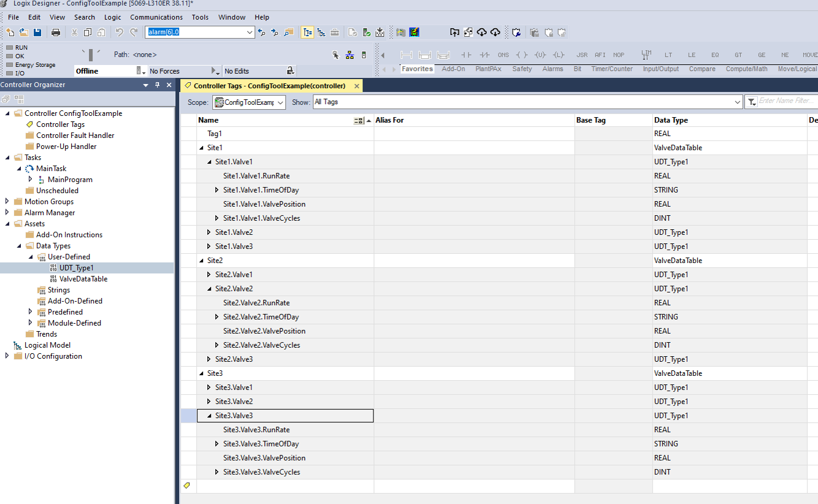Image resolution: width=818 pixels, height=504 pixels.
Task: Click the output latch (L) instruction icon
Action: coord(558,55)
